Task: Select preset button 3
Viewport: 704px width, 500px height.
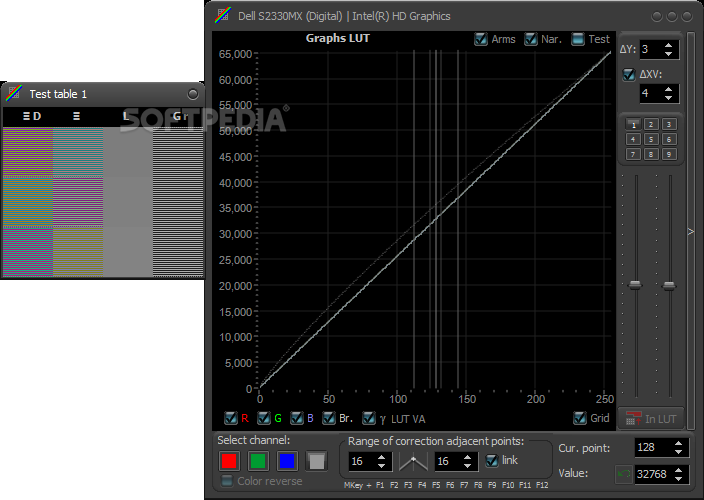Action: [669, 124]
